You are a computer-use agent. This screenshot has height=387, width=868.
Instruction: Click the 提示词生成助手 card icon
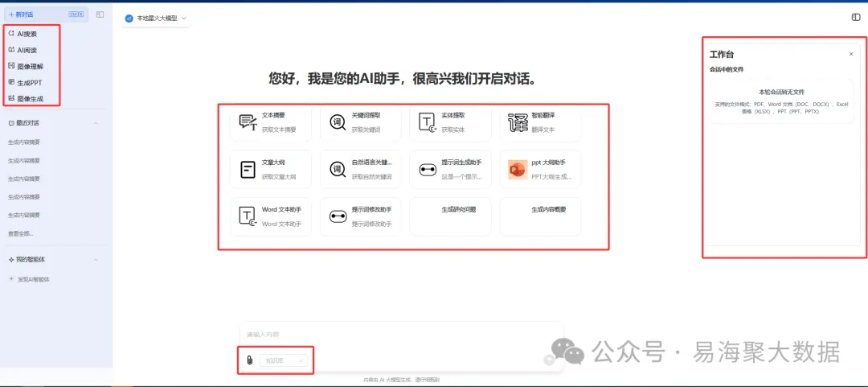(428, 171)
